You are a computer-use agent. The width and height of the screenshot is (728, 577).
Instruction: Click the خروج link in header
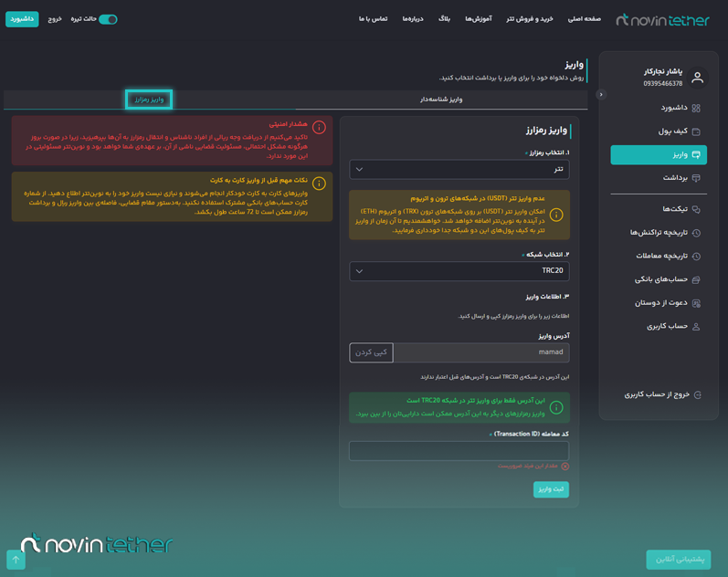coord(55,19)
